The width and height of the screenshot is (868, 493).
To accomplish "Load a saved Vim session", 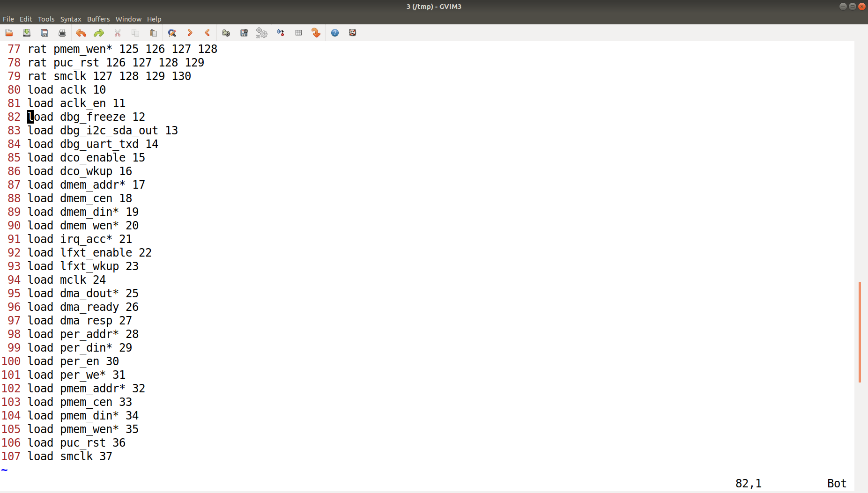I will [x=225, y=33].
